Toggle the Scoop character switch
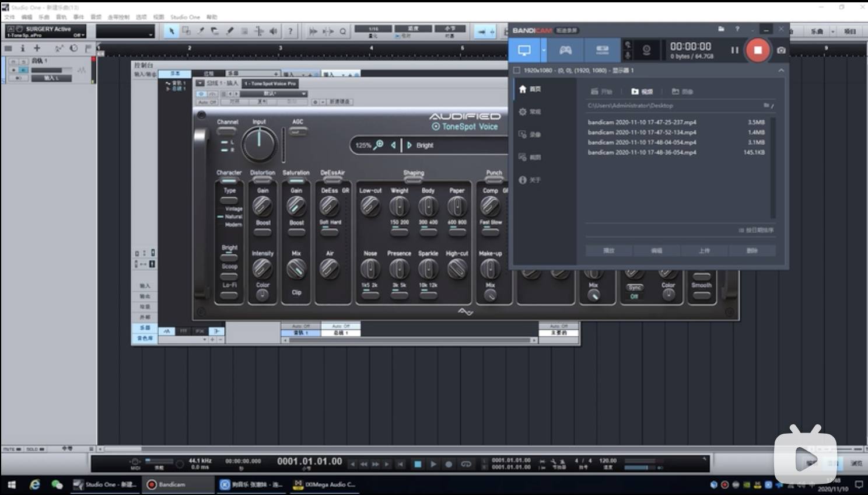Screen dimensions: 868x495 [x=229, y=276]
